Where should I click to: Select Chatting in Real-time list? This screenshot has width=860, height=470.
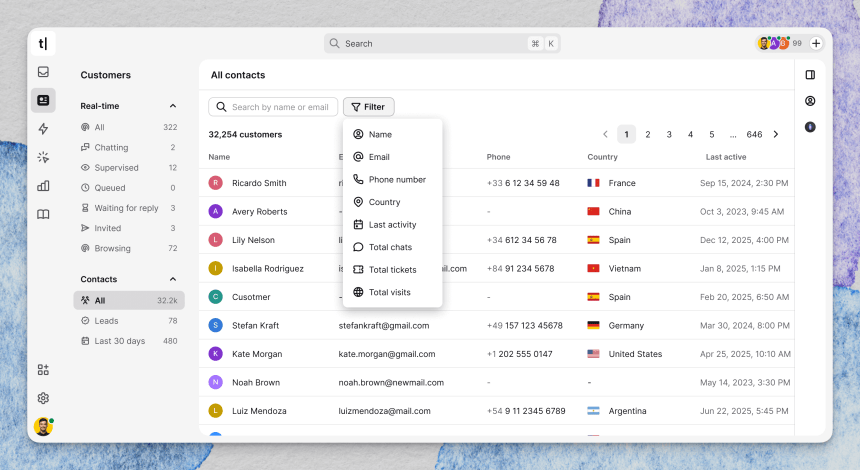coord(129,148)
